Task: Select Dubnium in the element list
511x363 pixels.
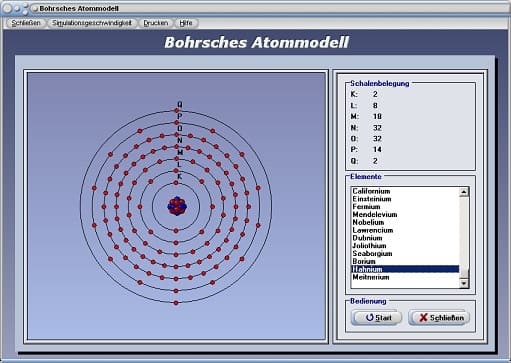Action: (405, 238)
